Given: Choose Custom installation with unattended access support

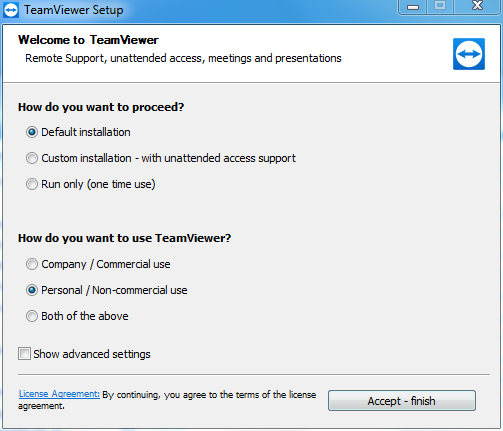Looking at the screenshot, I should click(x=161, y=158).
